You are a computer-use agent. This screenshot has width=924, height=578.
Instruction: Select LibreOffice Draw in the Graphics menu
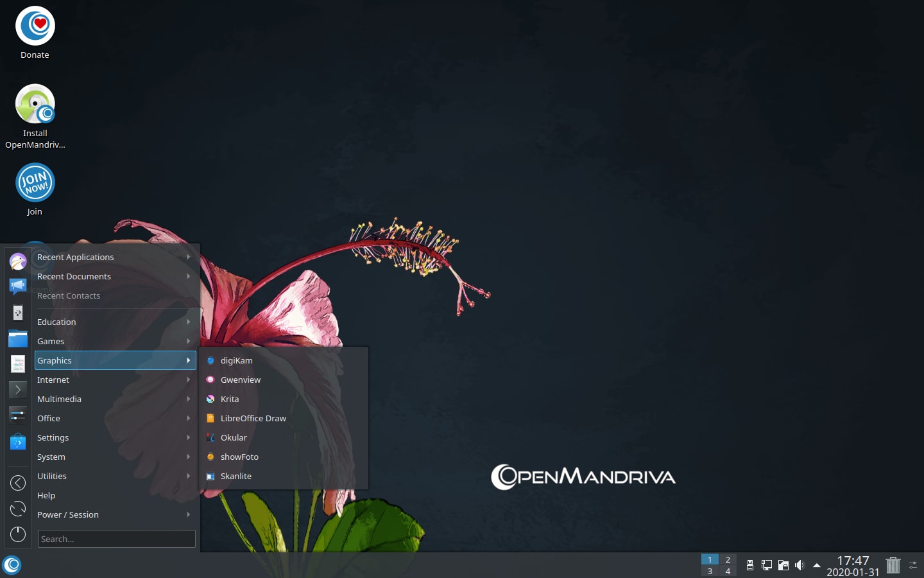pos(253,418)
